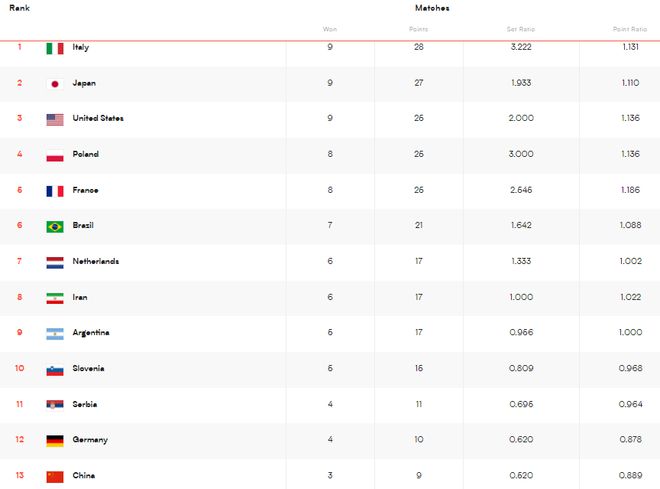Click the Argentina flag icon

[55, 334]
